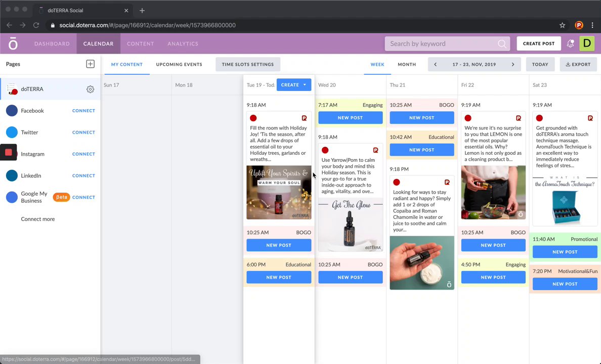The image size is (601, 364).
Task: Connect Google My Business
Action: click(83, 197)
